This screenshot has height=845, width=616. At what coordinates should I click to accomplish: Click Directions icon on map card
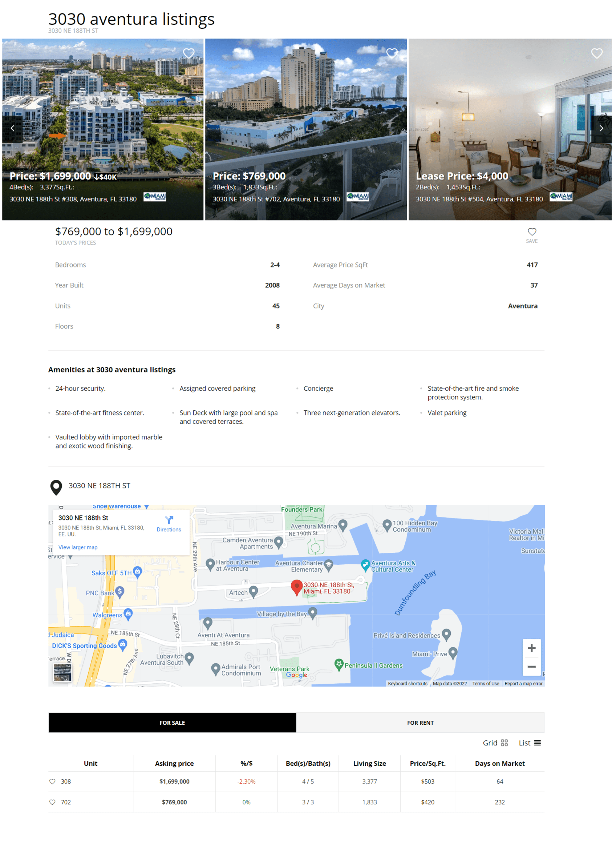[169, 520]
